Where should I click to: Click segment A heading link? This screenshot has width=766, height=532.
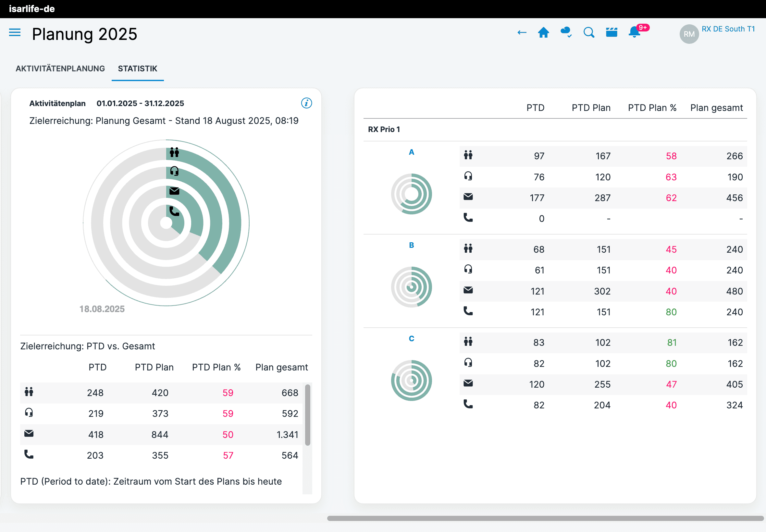coord(412,152)
